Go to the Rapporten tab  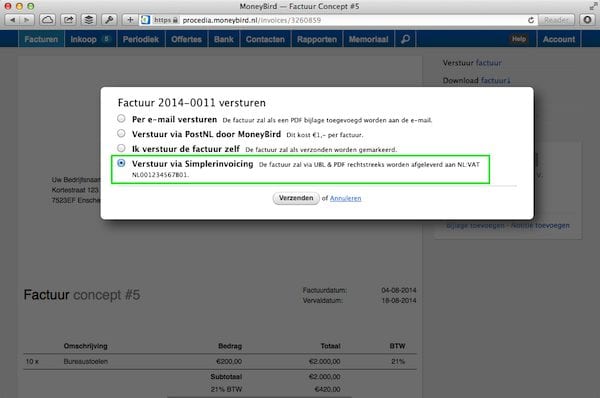pyautogui.click(x=317, y=39)
